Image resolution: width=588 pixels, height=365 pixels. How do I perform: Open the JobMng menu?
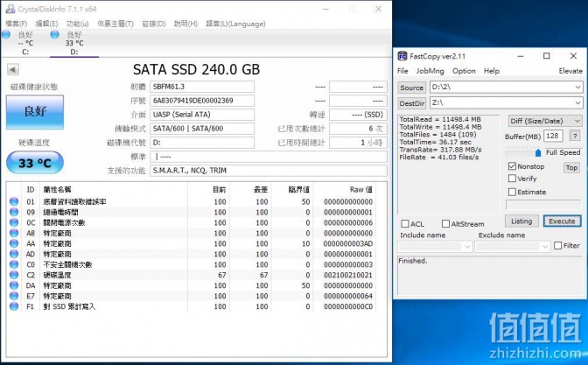(430, 71)
